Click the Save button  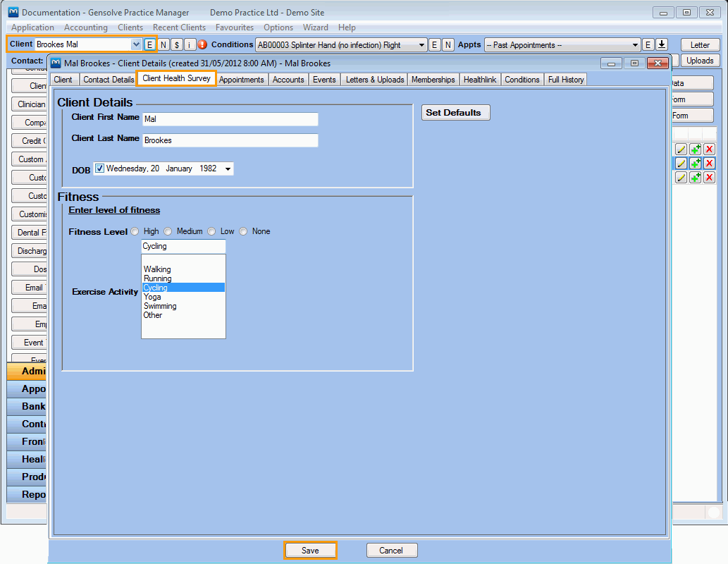pos(310,550)
